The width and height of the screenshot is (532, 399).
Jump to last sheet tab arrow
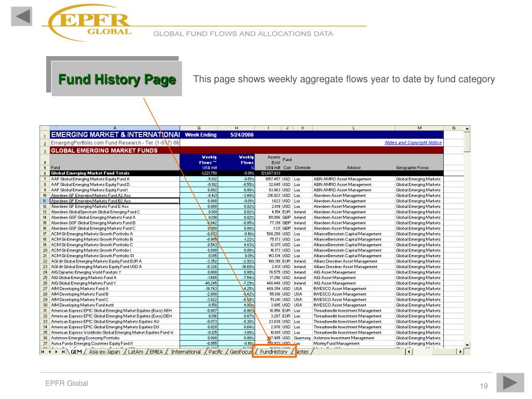pos(63,352)
